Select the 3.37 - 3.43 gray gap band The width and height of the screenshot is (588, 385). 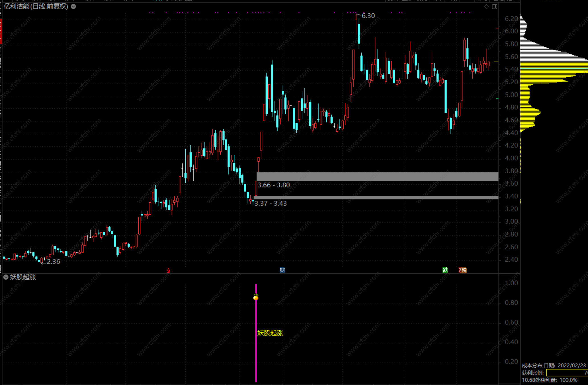coord(376,197)
